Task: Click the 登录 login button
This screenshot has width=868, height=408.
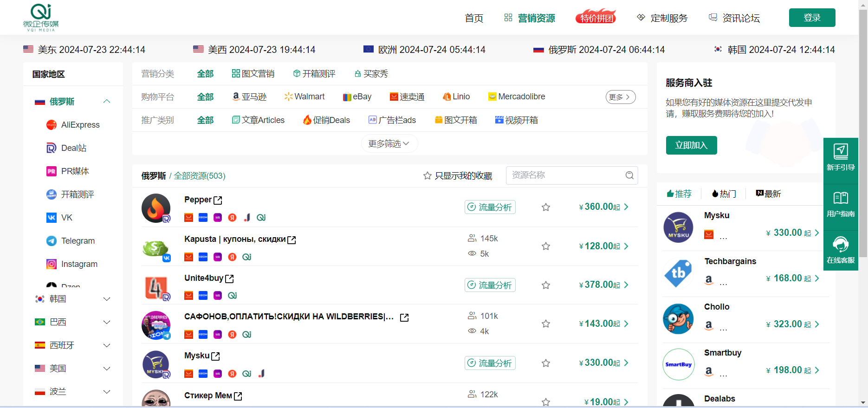Action: pyautogui.click(x=812, y=18)
